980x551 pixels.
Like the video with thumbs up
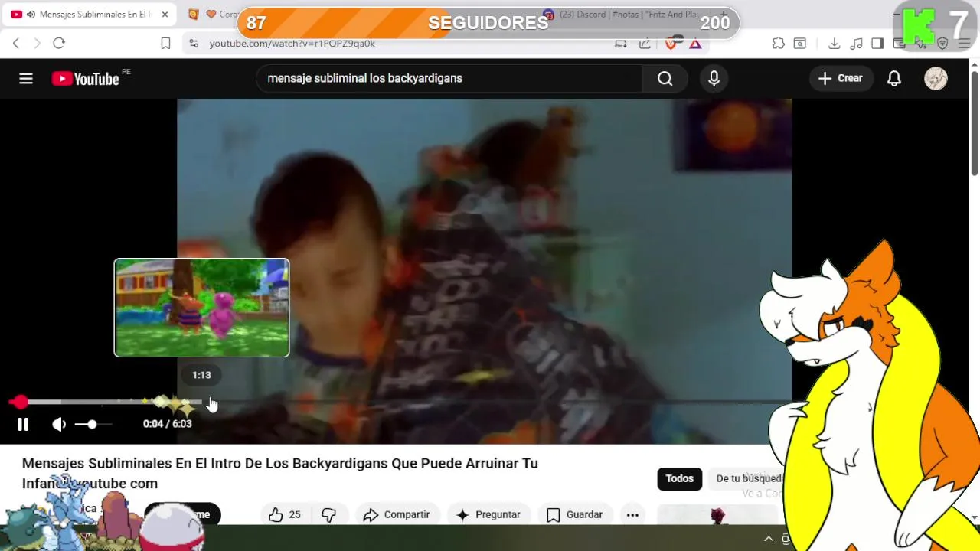(284, 514)
